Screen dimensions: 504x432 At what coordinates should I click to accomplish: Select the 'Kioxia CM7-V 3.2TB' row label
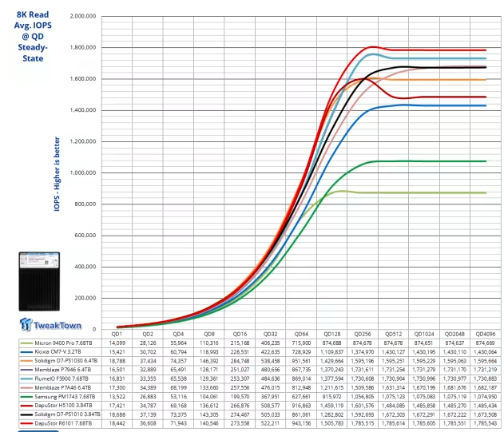pos(58,352)
